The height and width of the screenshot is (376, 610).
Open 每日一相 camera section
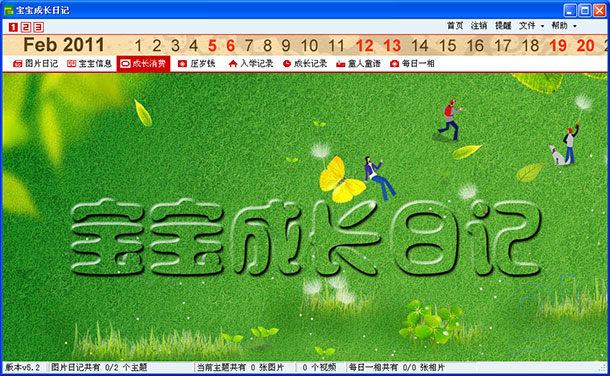point(412,63)
